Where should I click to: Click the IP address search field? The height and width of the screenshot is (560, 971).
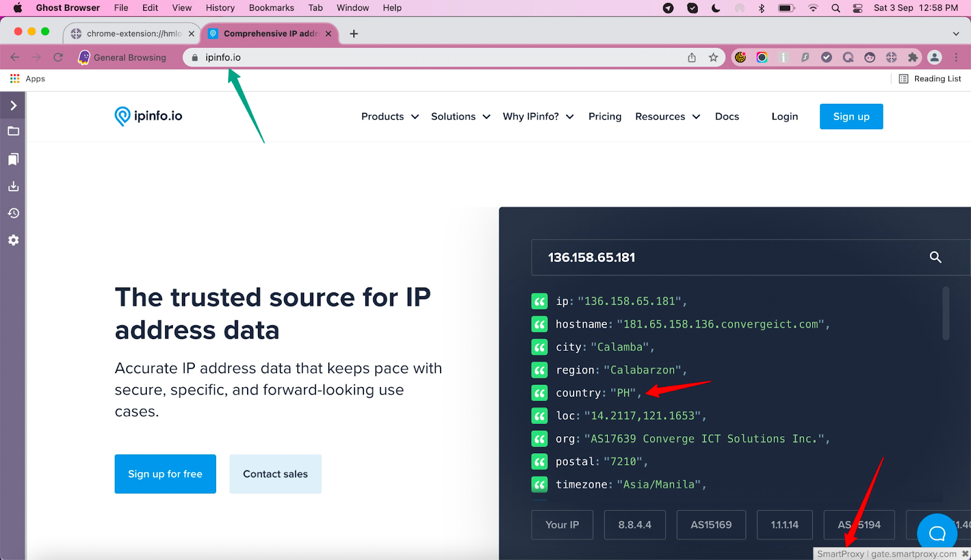click(728, 257)
